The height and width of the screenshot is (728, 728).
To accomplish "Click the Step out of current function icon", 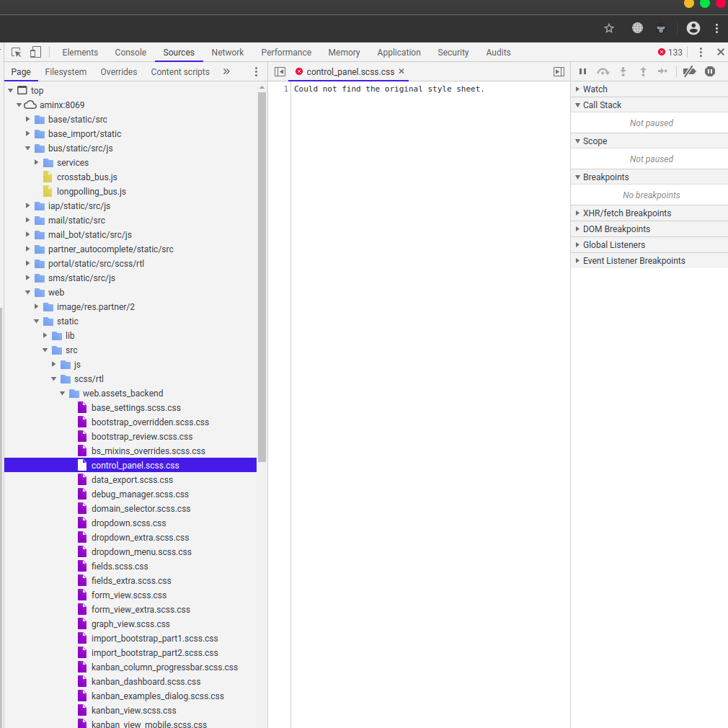I will [x=644, y=71].
